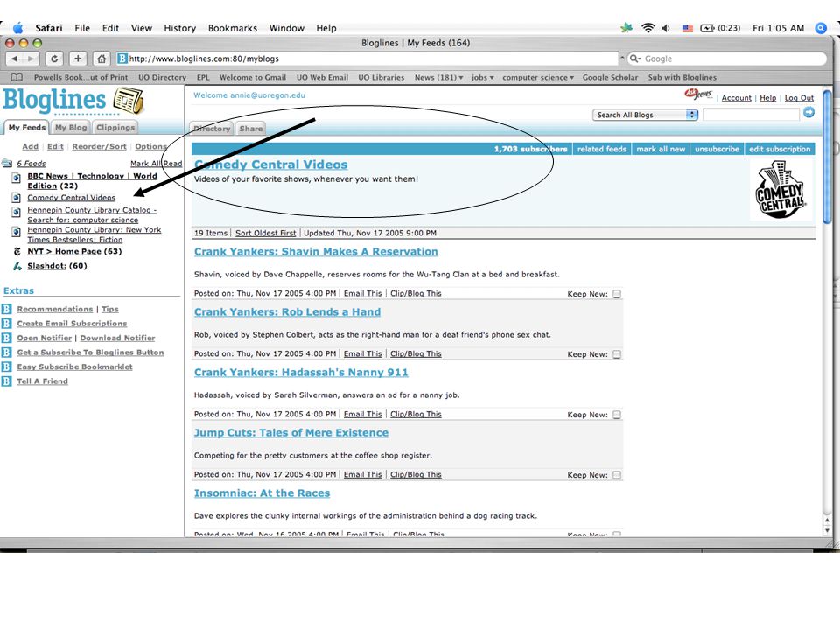This screenshot has height=630, width=840.
Task: Open Reorder/Sort feeds link
Action: [x=99, y=146]
